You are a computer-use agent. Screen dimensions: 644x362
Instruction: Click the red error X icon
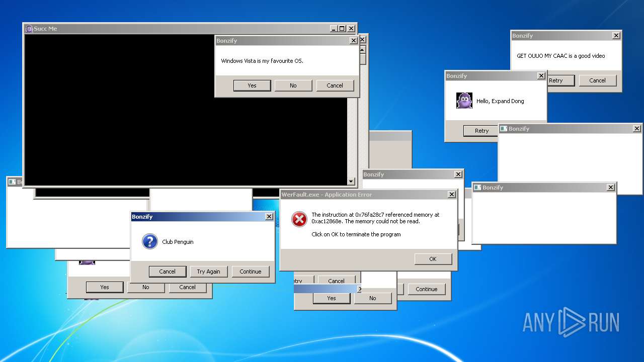[299, 219]
